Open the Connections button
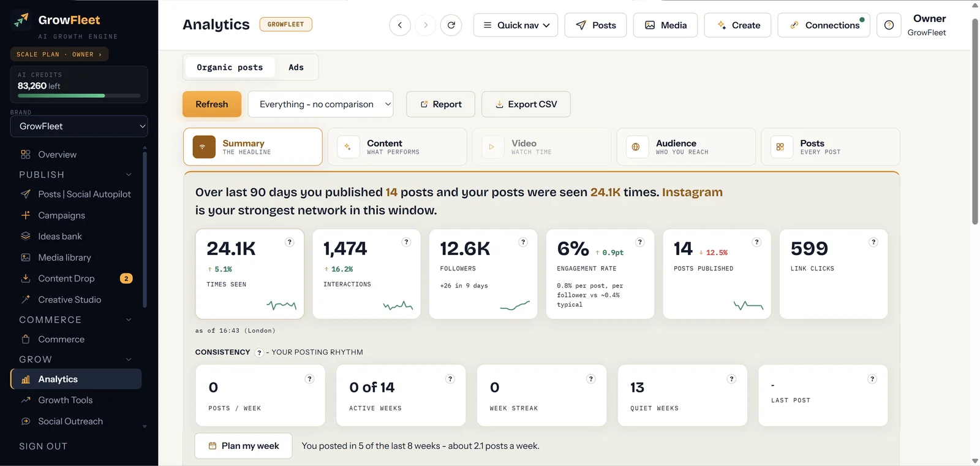This screenshot has width=980, height=466. [x=824, y=25]
